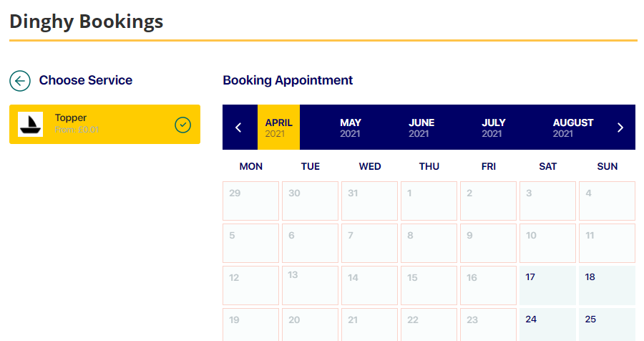Click the Dinghy Bookings page title
The height and width of the screenshot is (341, 644).
(x=87, y=21)
